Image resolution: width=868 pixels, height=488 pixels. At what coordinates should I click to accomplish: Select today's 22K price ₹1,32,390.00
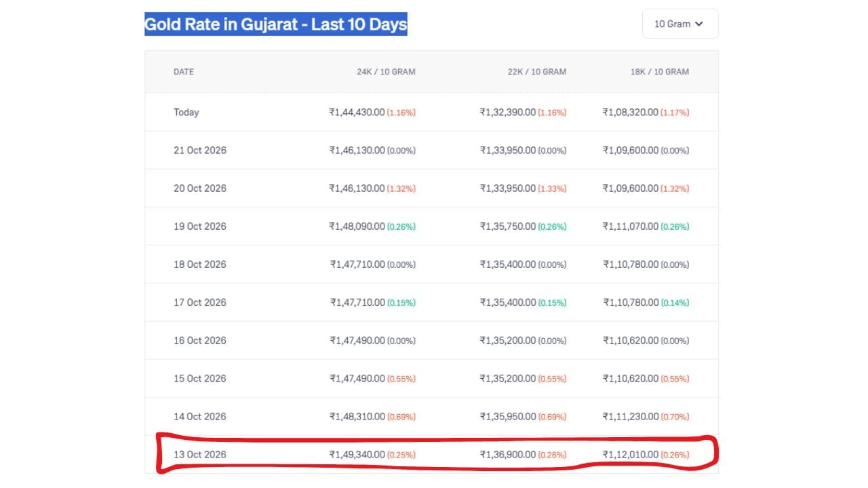coord(508,113)
